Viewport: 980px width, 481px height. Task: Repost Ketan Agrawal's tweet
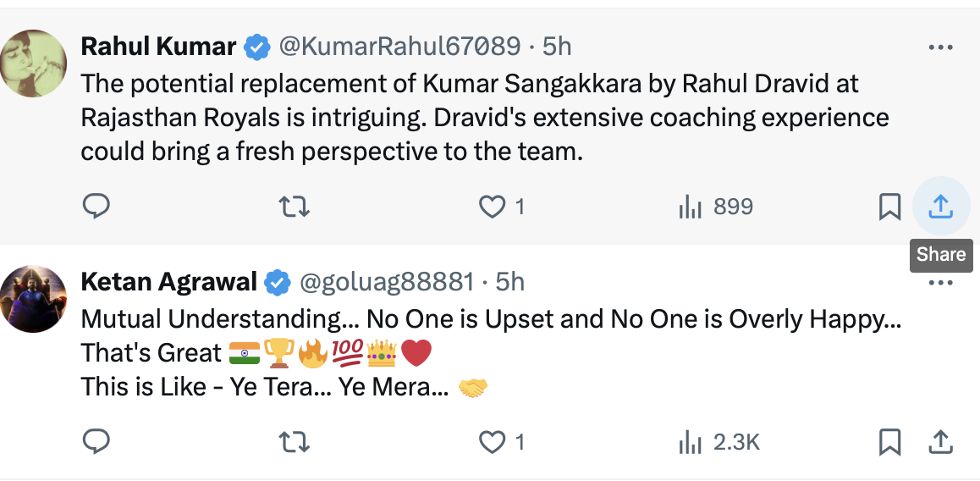coord(294,441)
